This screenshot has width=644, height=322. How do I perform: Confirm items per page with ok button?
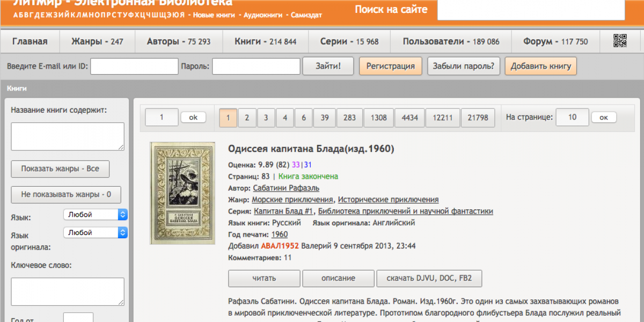point(604,118)
